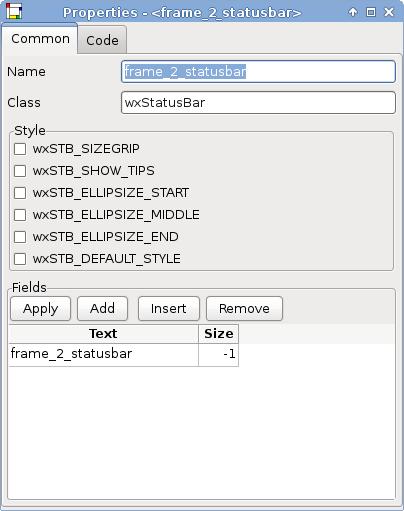Click the Name input field
The height and width of the screenshot is (511, 404).
click(x=258, y=72)
